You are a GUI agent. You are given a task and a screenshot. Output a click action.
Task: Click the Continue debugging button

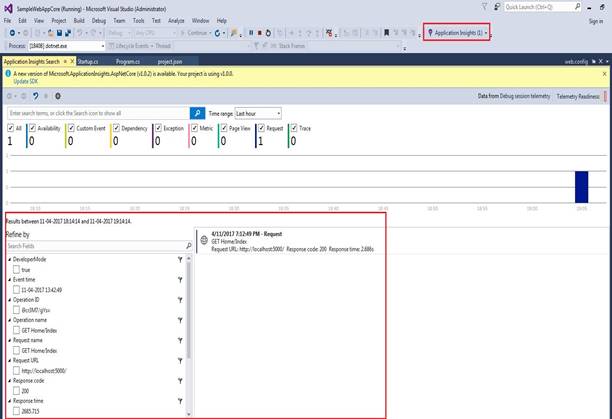point(194,33)
